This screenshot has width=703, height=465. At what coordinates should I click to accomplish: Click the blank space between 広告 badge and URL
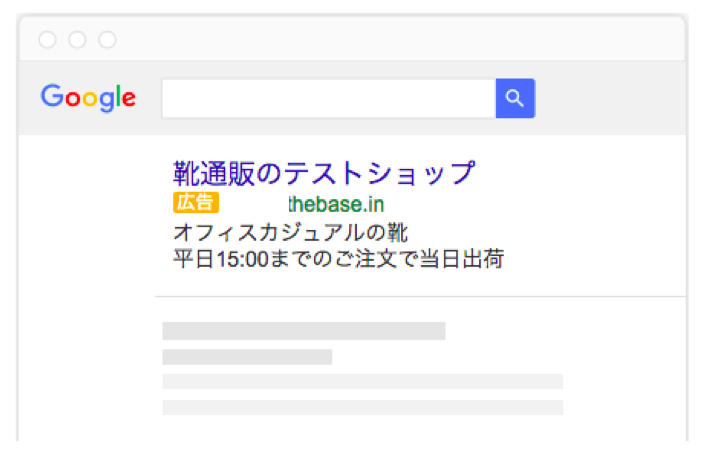(253, 204)
